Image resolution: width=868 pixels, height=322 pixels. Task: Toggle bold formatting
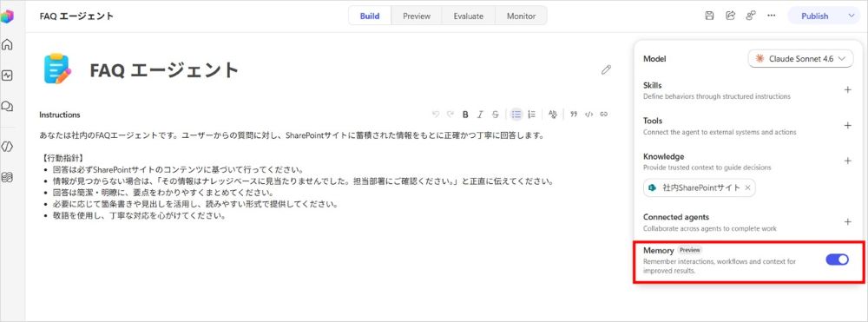click(x=465, y=115)
